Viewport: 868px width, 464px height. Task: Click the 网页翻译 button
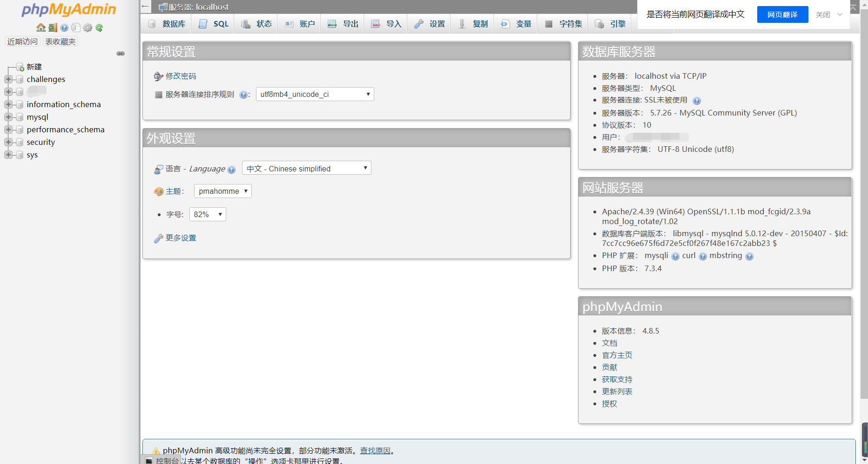click(x=782, y=14)
